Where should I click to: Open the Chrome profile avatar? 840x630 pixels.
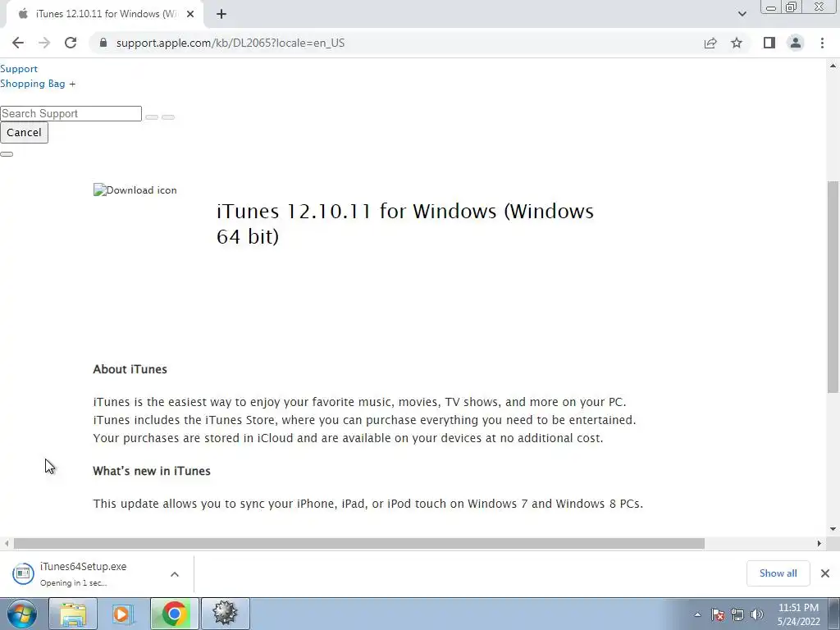click(x=796, y=43)
